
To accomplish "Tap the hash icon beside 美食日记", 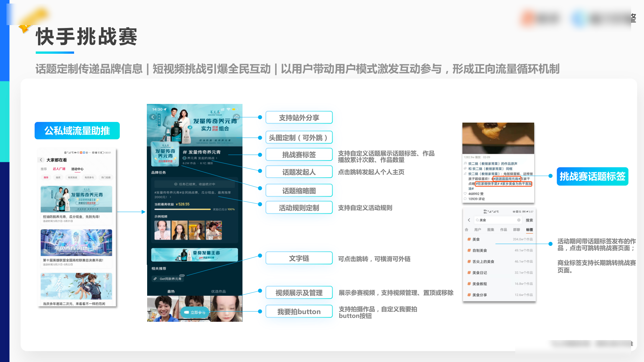I will point(469,273).
